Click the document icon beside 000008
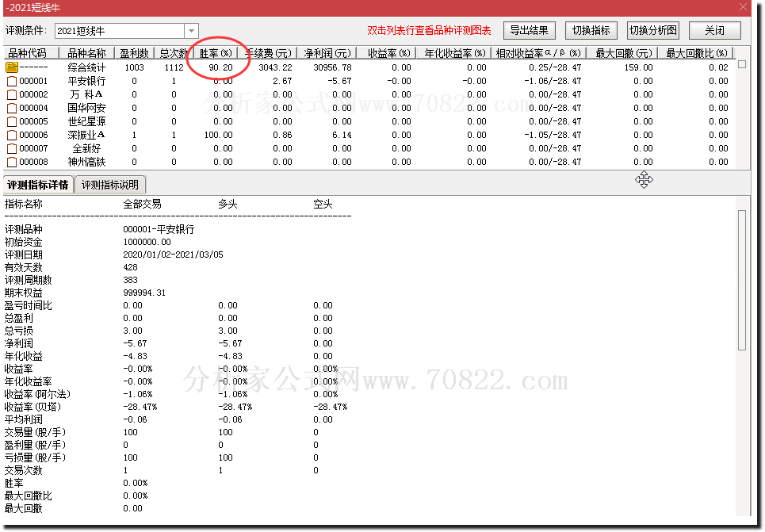Screen dimensions: 765x532 12,162
